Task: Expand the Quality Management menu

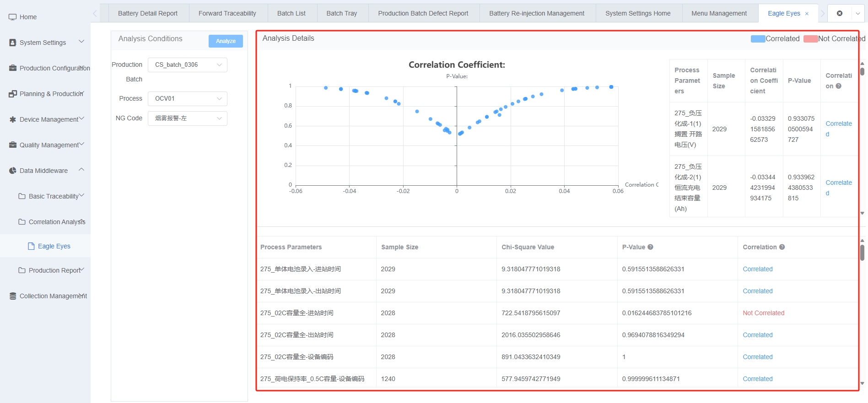Action: tap(81, 144)
